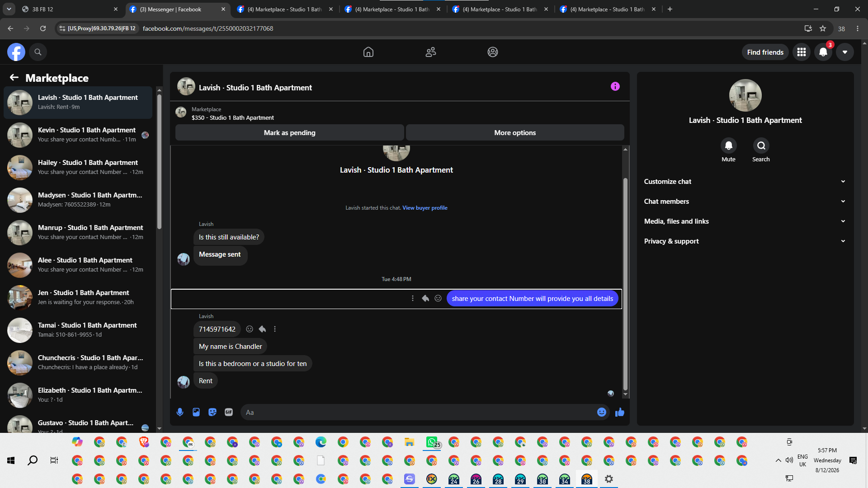The width and height of the screenshot is (868, 488).
Task: Open Elizabeth conversation
Action: click(x=78, y=395)
